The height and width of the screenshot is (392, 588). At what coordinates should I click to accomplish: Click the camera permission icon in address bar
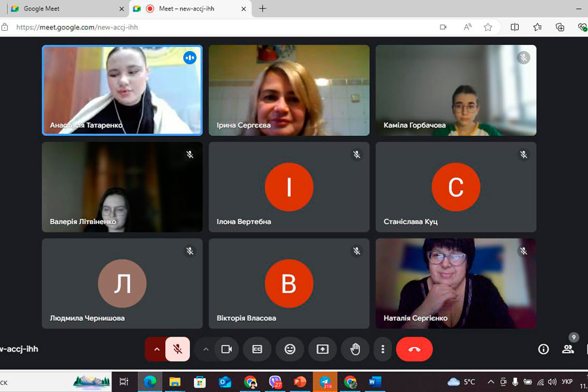443,27
